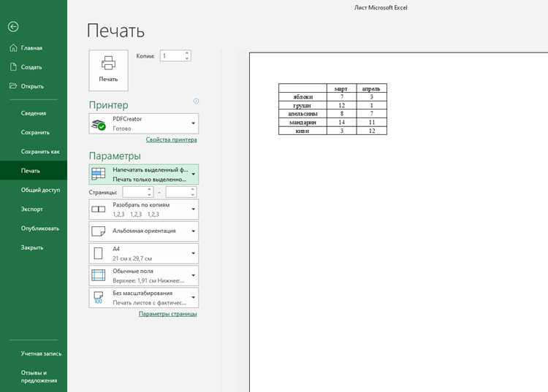Open the Без масштабирования scaling dropdown
The width and height of the screenshot is (548, 392).
[x=194, y=297]
